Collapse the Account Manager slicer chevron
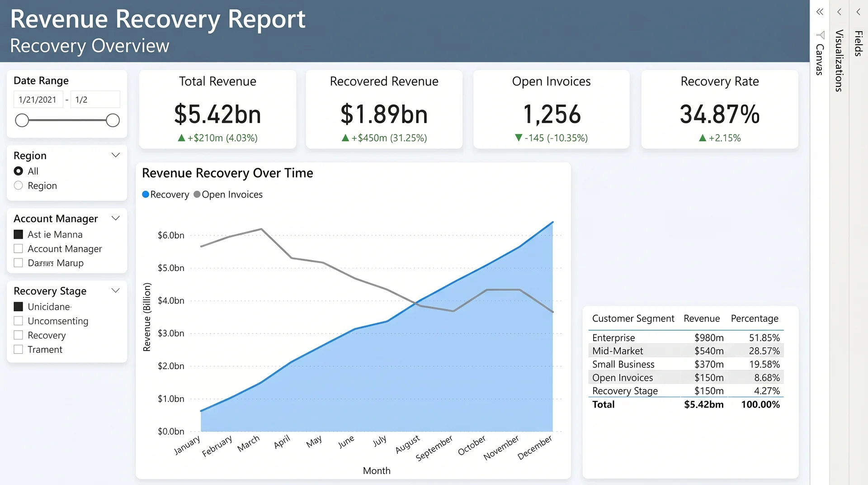868x485 pixels. click(116, 219)
